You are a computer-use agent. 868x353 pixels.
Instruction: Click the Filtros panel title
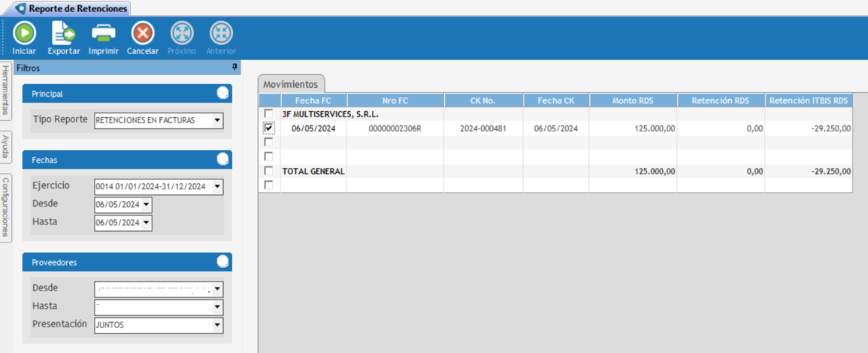(29, 68)
